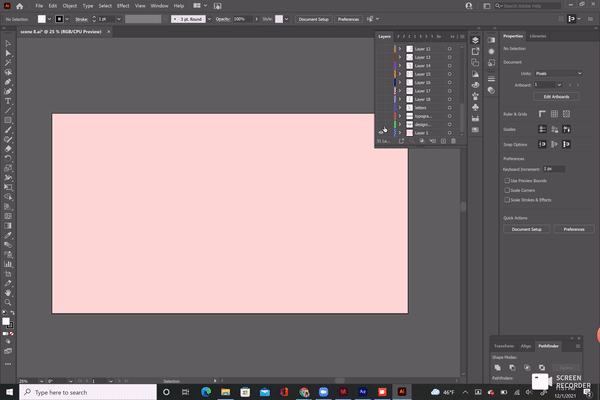The height and width of the screenshot is (400, 600).
Task: Click the Fill color swatch in control bar
Action: [x=42, y=19]
